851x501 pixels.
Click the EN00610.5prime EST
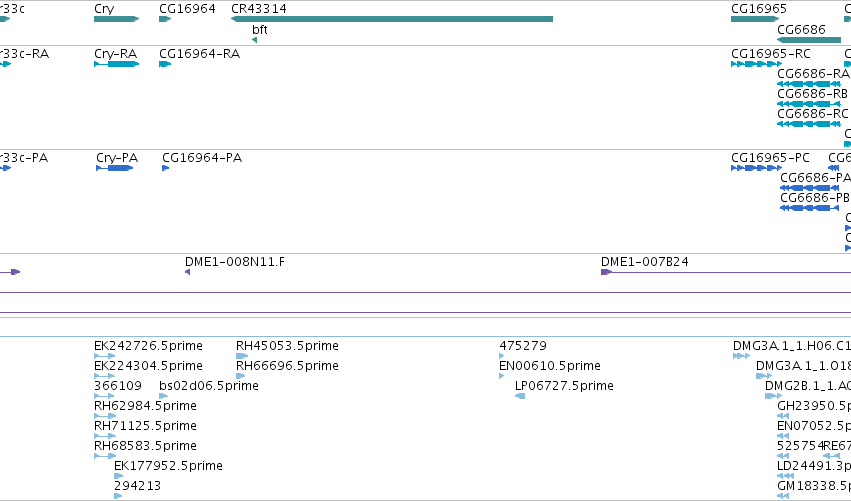501,376
